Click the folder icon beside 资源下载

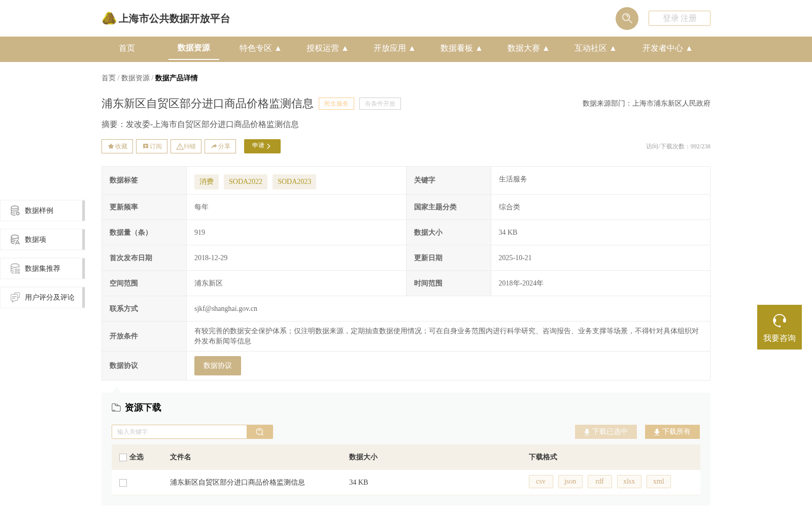click(x=116, y=407)
